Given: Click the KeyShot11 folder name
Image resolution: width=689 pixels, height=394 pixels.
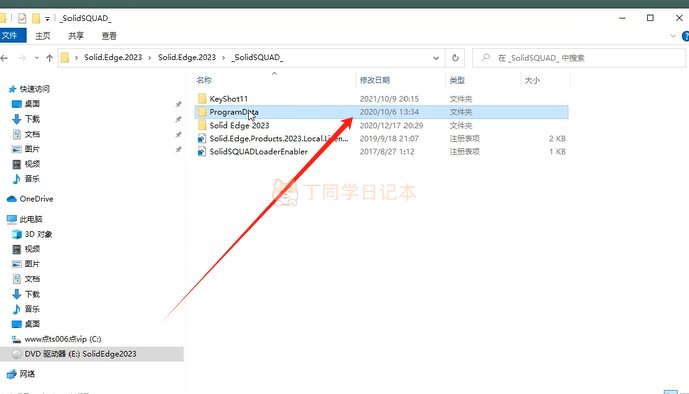Looking at the screenshot, I should pyautogui.click(x=228, y=99).
